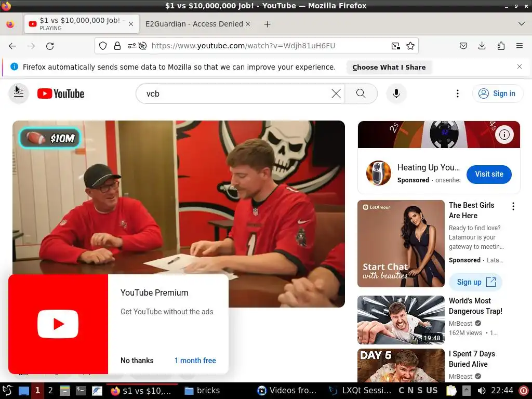Show the desktop from the taskbar
The height and width of the screenshot is (399, 532).
23,391
